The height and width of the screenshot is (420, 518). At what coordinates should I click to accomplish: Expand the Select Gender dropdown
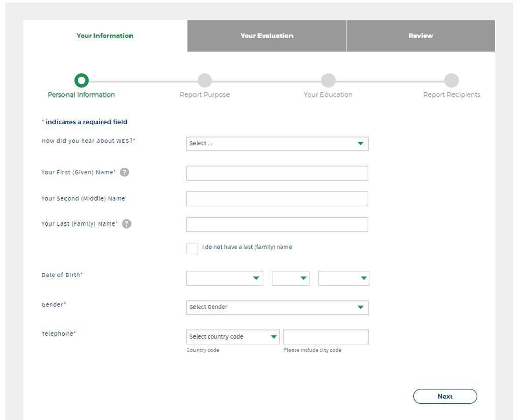click(277, 307)
